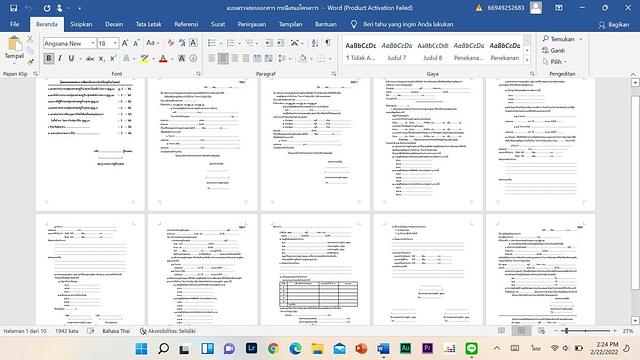This screenshot has width=640, height=360.
Task: Open the Sisipkan tab
Action: [x=81, y=24]
